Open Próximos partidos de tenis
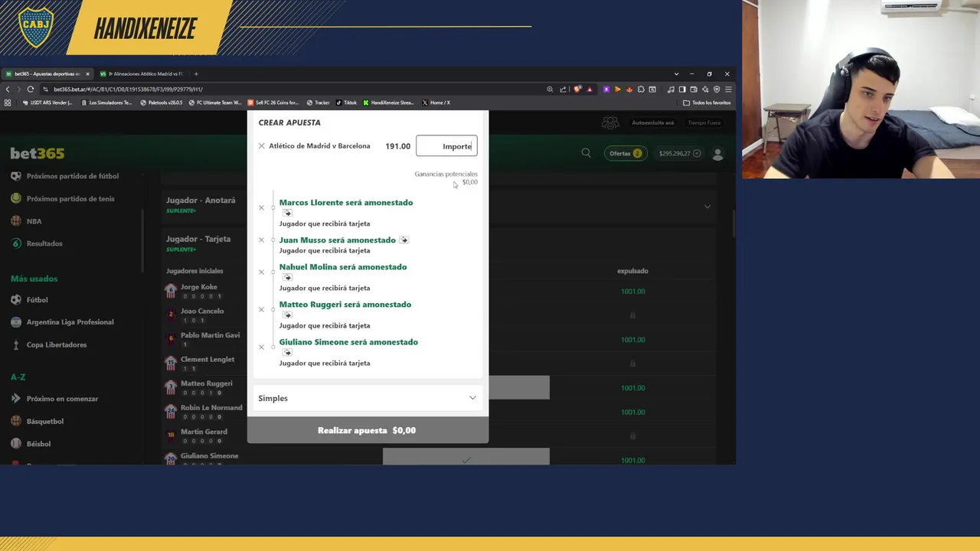The image size is (980, 551). tap(70, 199)
